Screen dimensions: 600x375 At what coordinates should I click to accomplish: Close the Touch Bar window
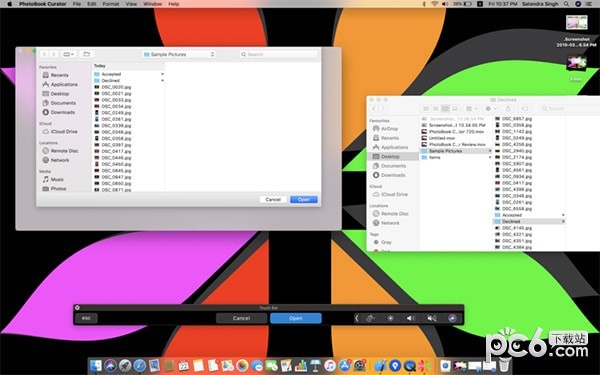coord(77,307)
